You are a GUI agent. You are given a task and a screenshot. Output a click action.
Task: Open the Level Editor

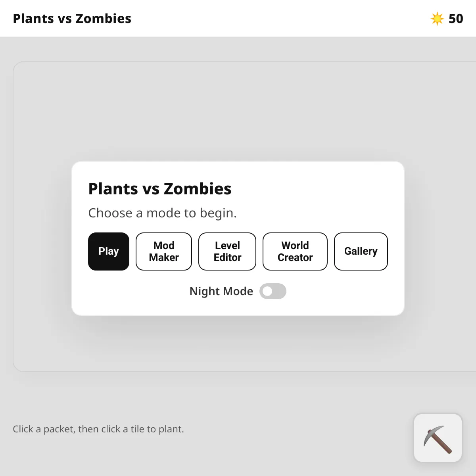tap(227, 251)
